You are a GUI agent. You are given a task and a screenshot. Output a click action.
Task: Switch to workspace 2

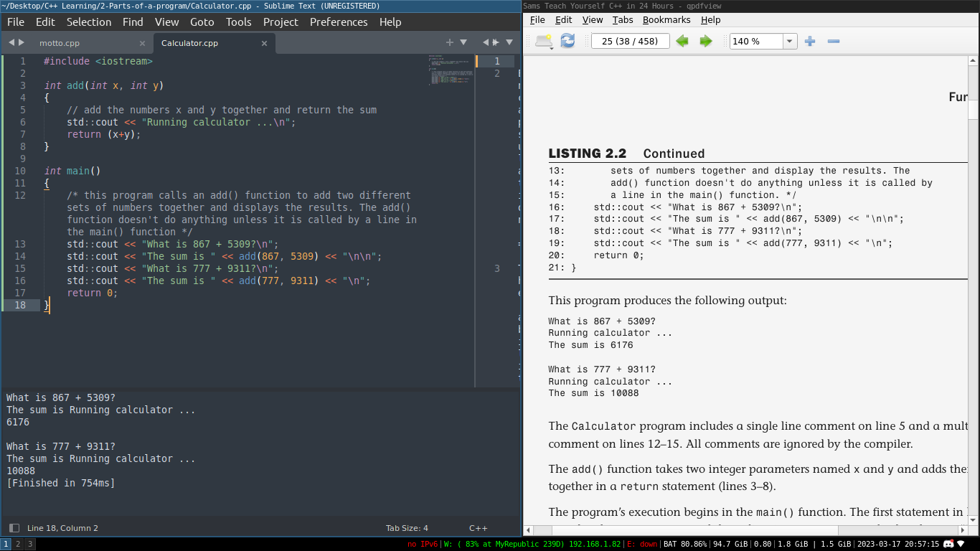[18, 544]
